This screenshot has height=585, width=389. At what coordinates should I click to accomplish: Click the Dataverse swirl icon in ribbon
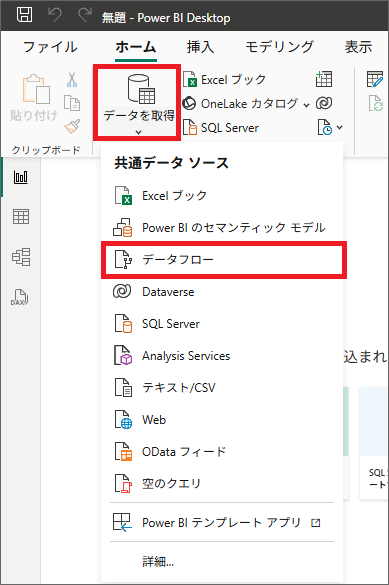324,103
